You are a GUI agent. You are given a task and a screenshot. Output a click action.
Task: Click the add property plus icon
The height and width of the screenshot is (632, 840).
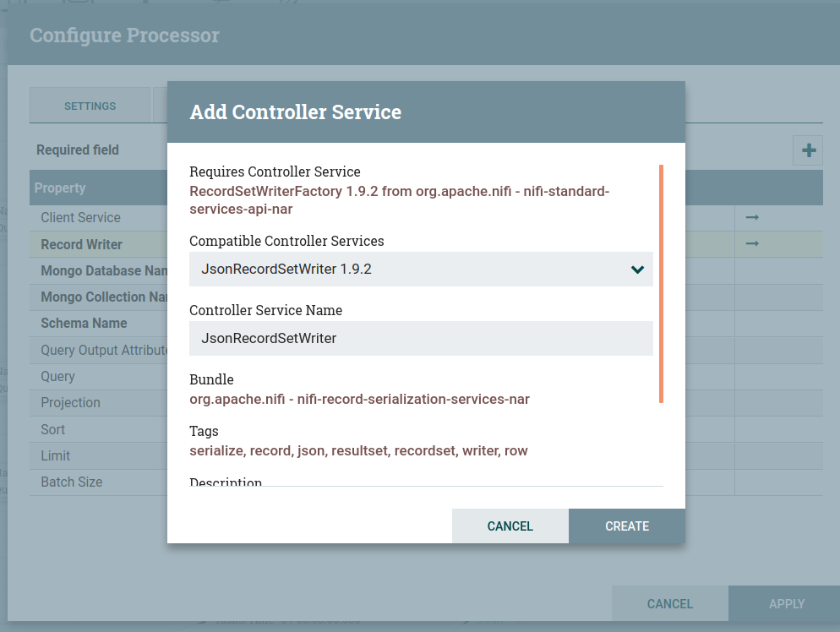pos(809,150)
